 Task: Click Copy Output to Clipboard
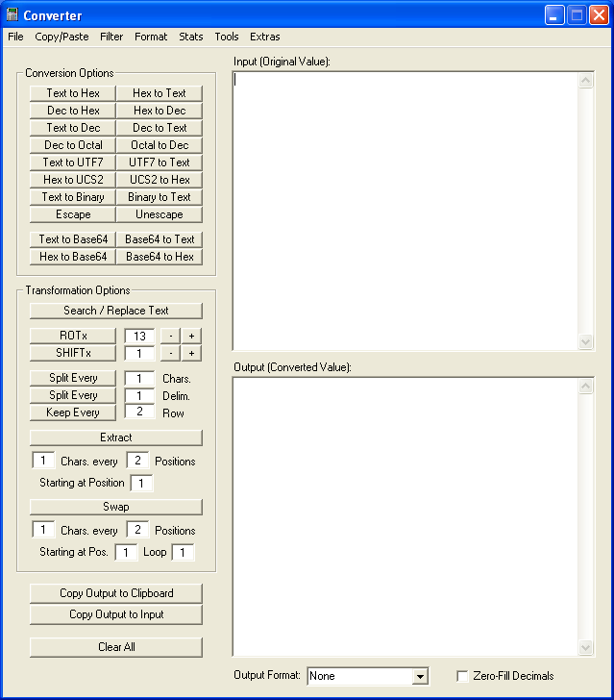pos(116,593)
